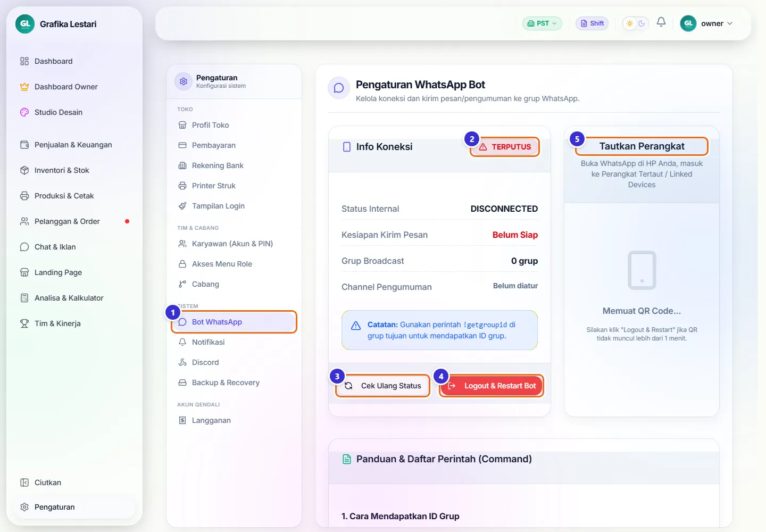
Task: Switch to light mode sun icon
Action: [x=630, y=23]
